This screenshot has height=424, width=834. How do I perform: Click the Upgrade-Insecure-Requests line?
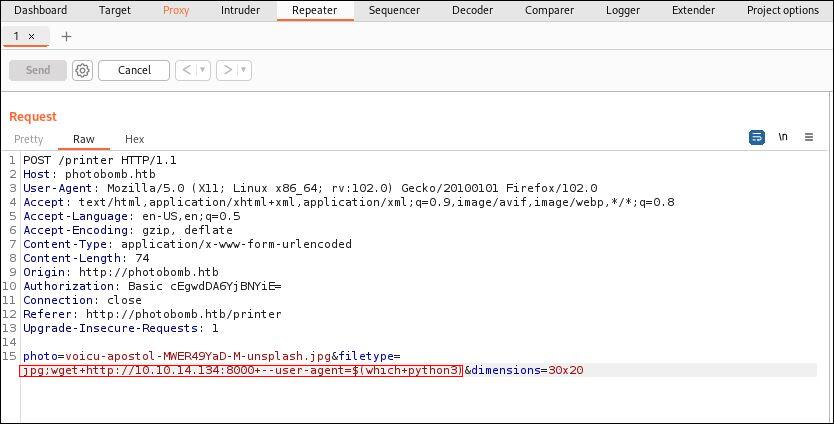tap(121, 328)
